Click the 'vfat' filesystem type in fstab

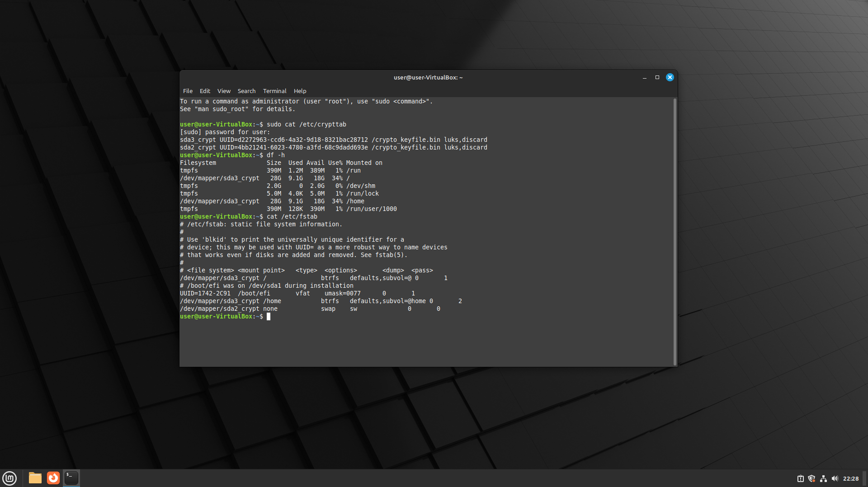[303, 293]
